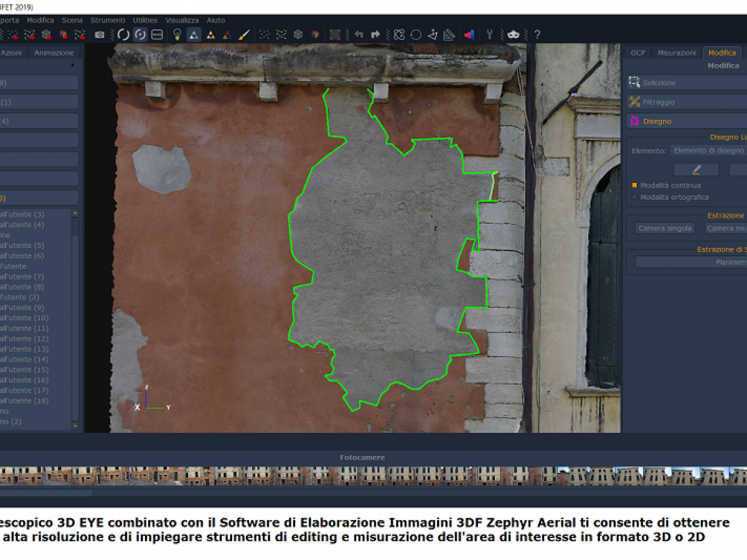Open the Strumenti menu

click(108, 21)
